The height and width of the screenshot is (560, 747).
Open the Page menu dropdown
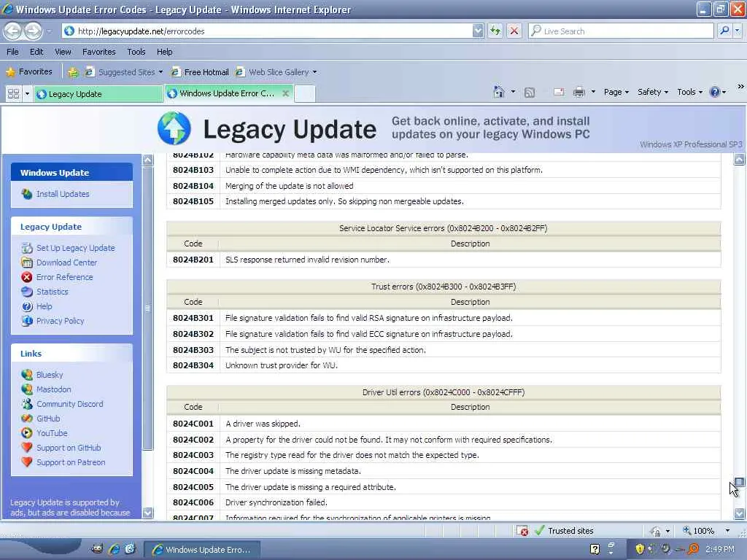(x=616, y=92)
